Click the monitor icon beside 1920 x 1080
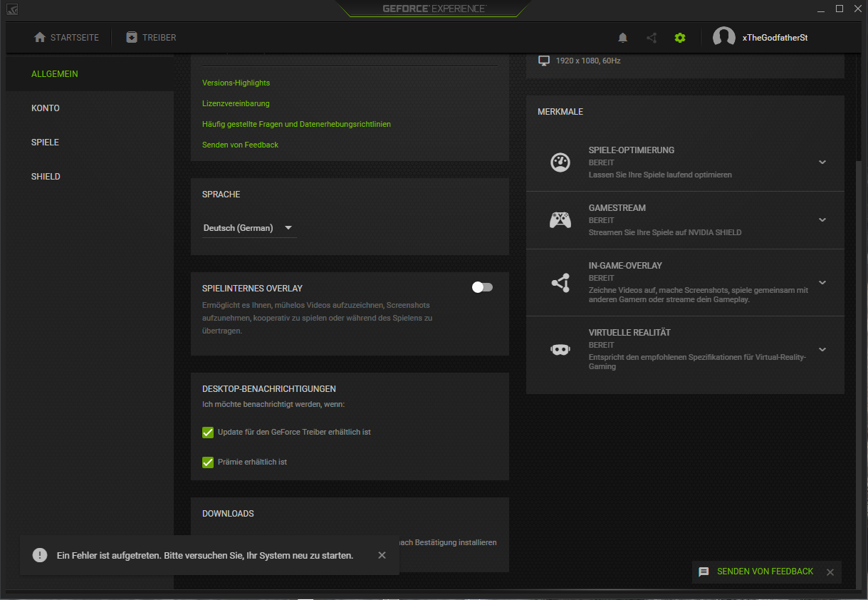The image size is (868, 600). pyautogui.click(x=544, y=61)
